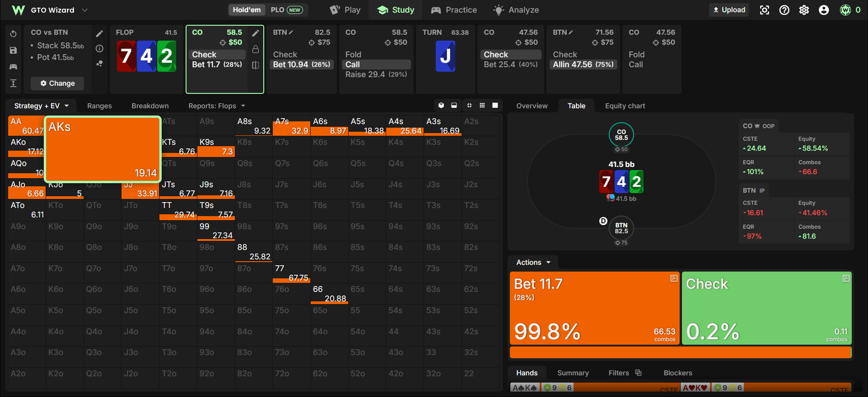The height and width of the screenshot is (397, 868).
Task: Open the GTO Wizard dropdown chevron
Action: [x=84, y=10]
